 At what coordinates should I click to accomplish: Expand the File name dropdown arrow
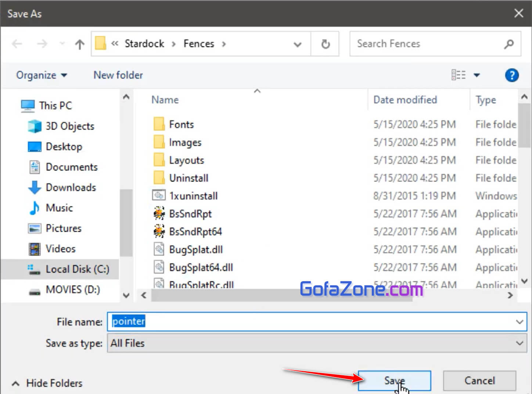click(519, 322)
